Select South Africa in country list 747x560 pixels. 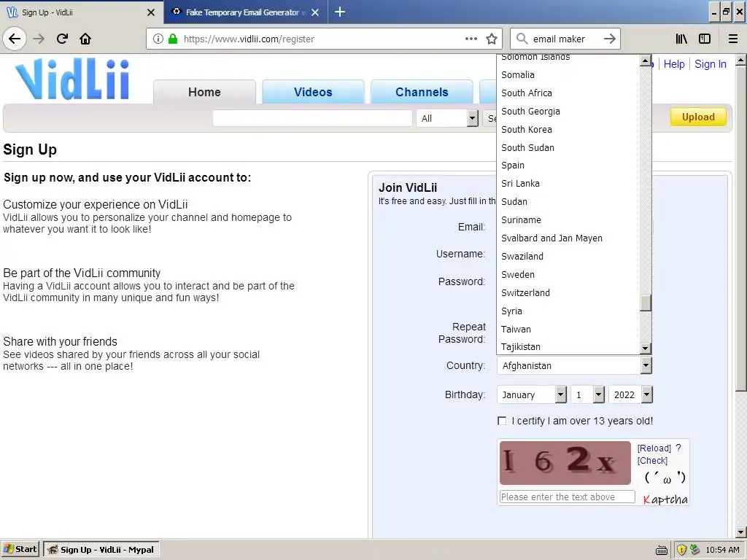click(568, 93)
